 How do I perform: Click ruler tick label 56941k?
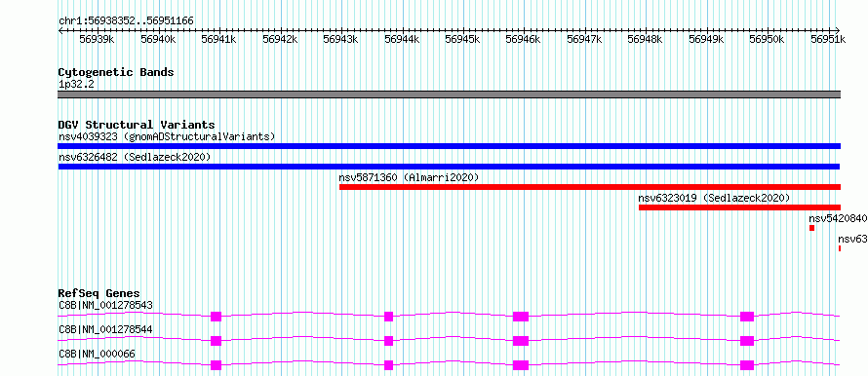click(219, 39)
